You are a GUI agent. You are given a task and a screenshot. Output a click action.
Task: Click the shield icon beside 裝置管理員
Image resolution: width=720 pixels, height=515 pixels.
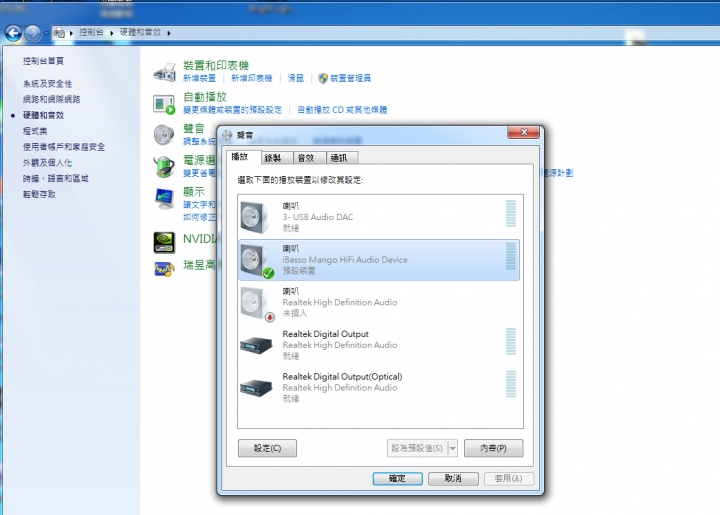coord(323,78)
